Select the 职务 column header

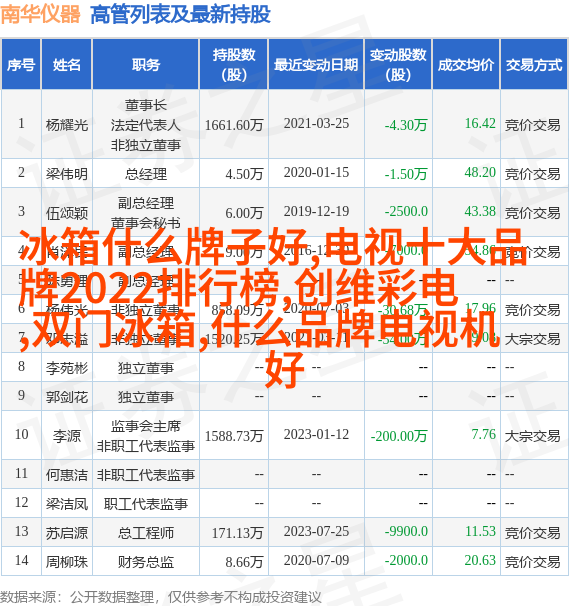click(x=146, y=65)
